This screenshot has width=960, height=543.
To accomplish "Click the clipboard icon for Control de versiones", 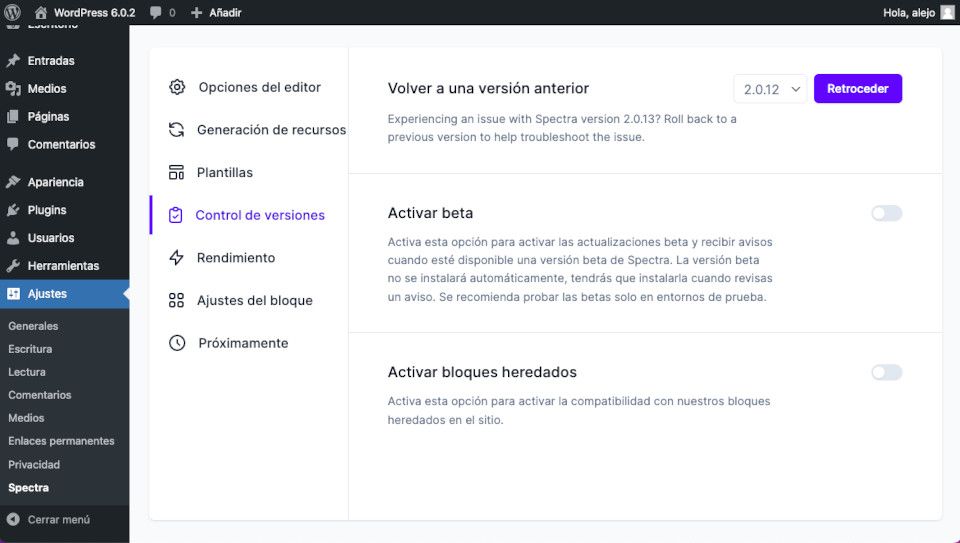I will [176, 215].
